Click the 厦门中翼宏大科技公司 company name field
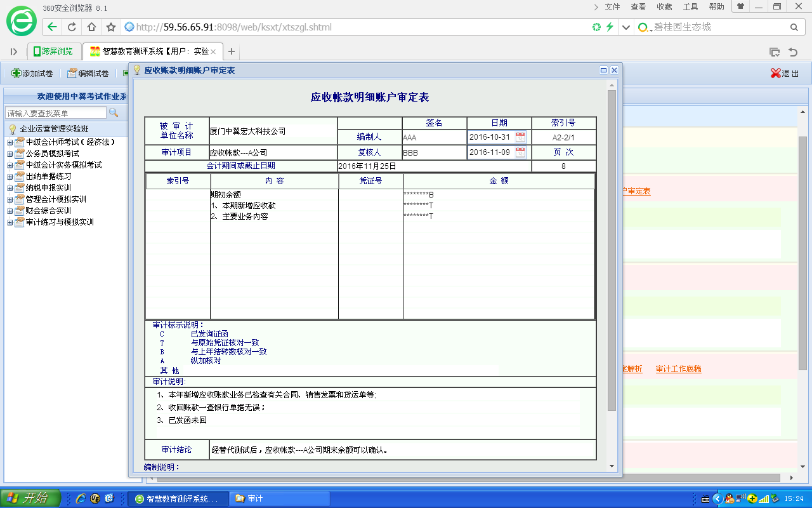This screenshot has height=508, width=812. (x=273, y=131)
